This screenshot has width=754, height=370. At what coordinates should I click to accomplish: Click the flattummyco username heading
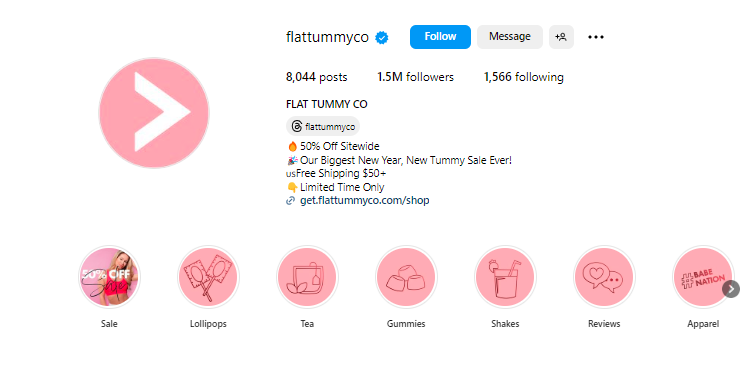[x=327, y=38]
